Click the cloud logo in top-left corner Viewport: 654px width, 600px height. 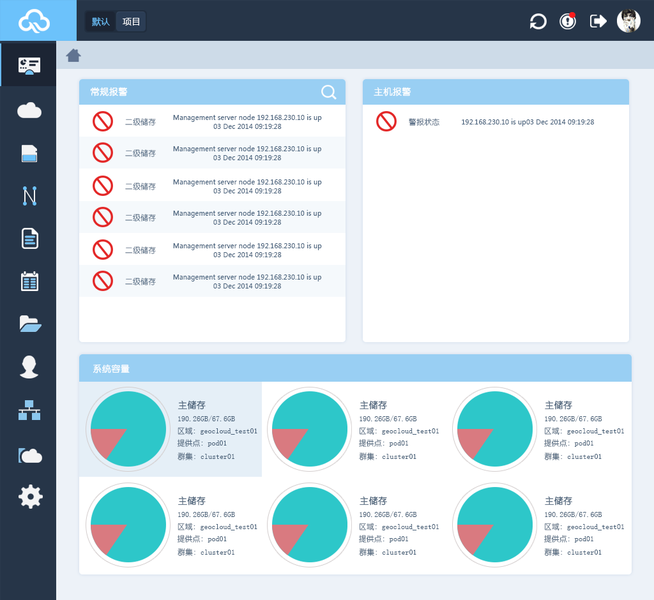[34, 21]
